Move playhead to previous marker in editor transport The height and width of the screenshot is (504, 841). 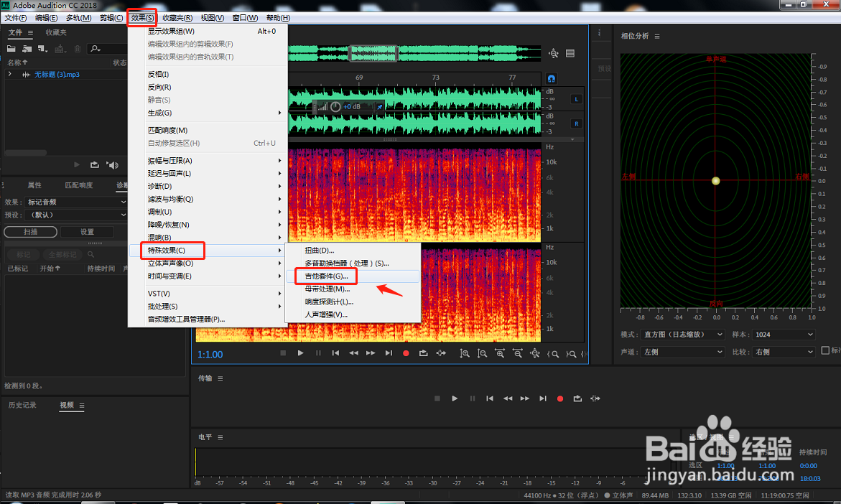[x=336, y=353]
